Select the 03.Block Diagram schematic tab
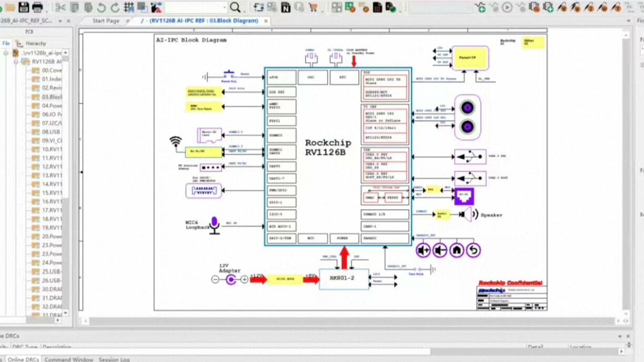This screenshot has width=644, height=362. click(204, 21)
